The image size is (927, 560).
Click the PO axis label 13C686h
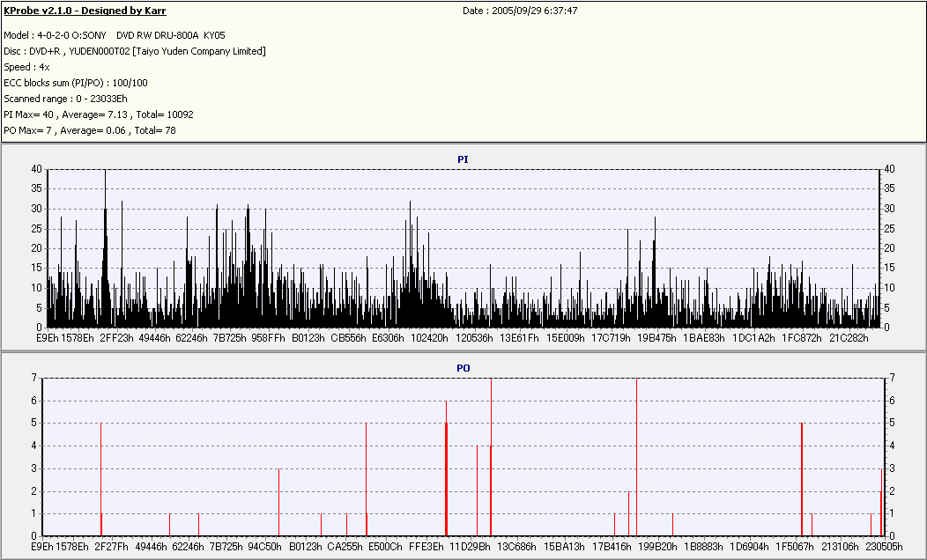516,547
